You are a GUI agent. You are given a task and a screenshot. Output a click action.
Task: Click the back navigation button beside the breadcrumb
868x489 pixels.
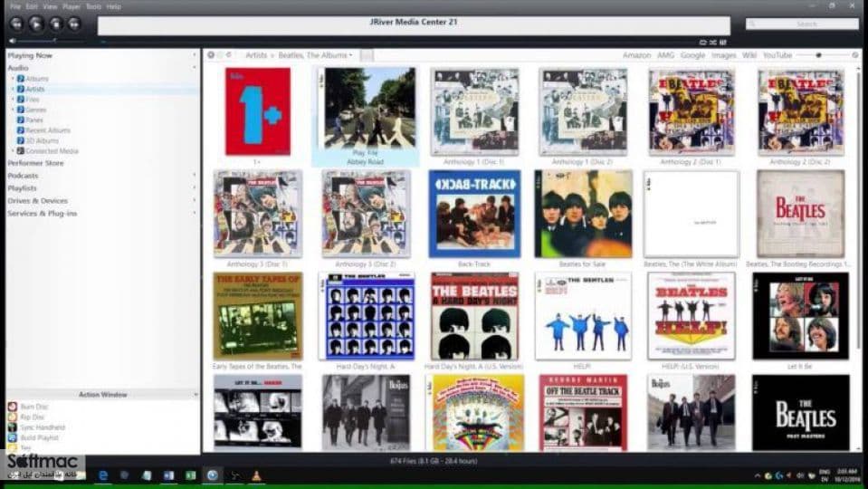coord(211,55)
